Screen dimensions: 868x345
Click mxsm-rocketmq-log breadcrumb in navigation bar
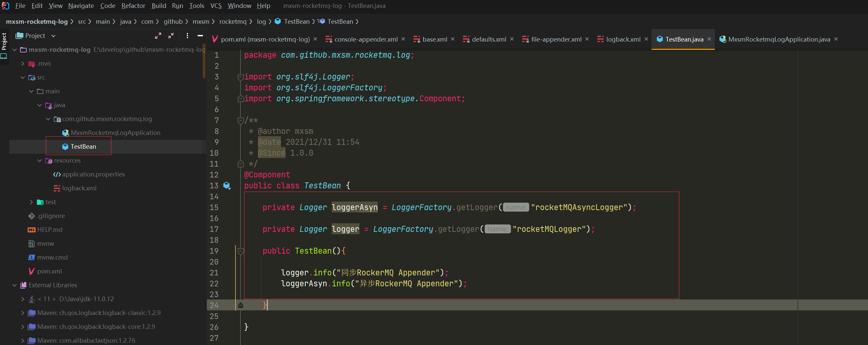(37, 21)
